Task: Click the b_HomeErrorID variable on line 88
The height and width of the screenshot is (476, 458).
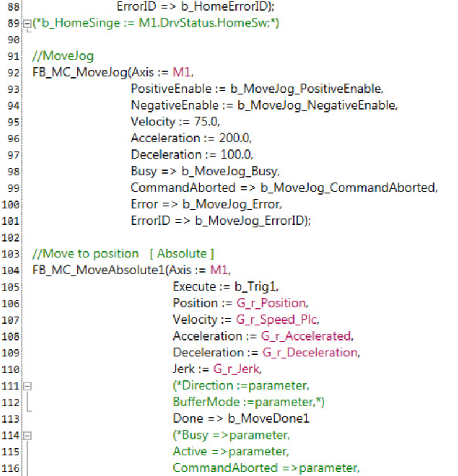Action: 225,6
